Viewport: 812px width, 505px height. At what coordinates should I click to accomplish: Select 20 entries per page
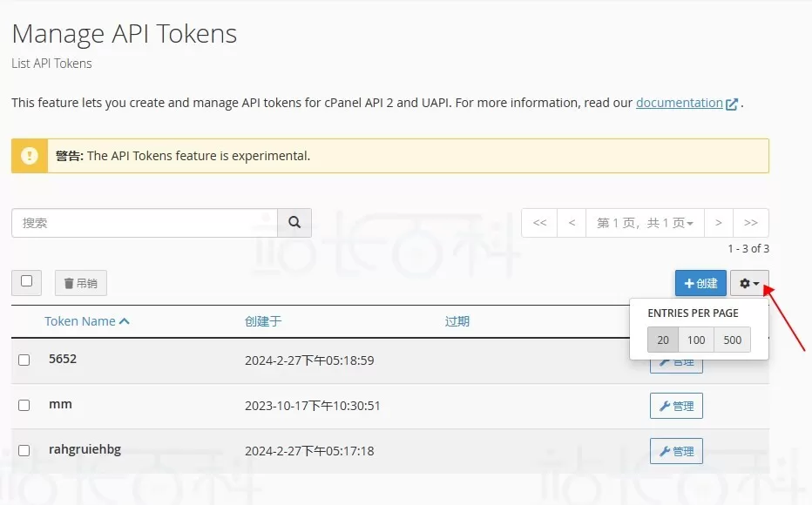click(x=663, y=340)
